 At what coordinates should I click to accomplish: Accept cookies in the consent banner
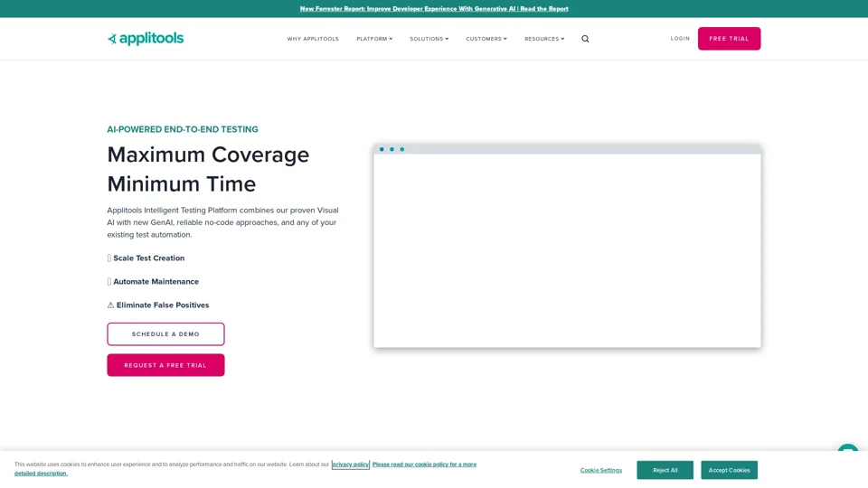(x=729, y=470)
